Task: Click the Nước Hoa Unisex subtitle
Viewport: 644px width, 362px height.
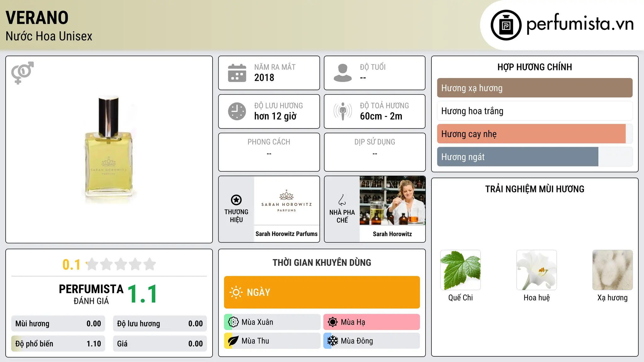Action: 49,36
